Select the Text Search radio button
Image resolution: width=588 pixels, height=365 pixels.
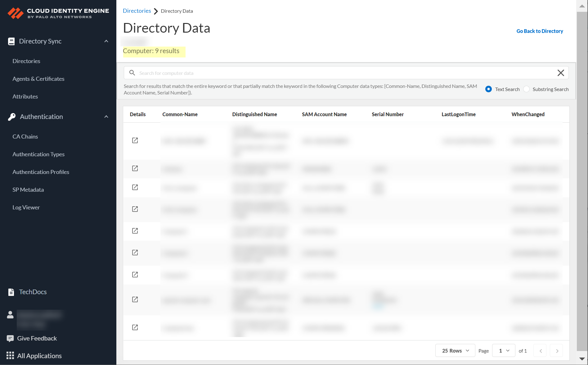488,89
